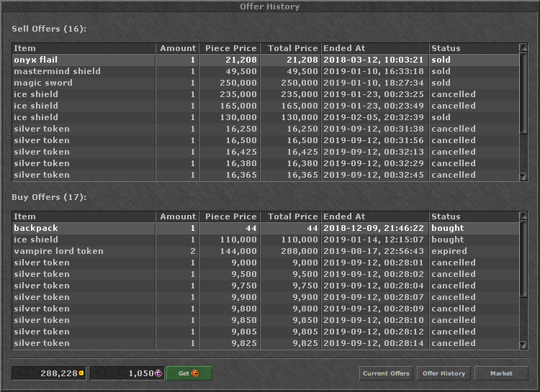Open the Offer History view
Image resolution: width=540 pixels, height=392 pixels.
[444, 373]
